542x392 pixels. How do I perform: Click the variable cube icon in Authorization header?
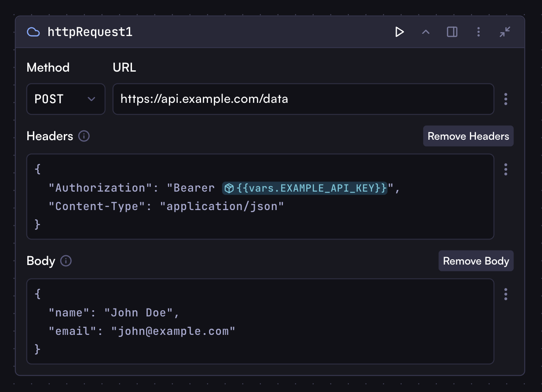click(229, 188)
